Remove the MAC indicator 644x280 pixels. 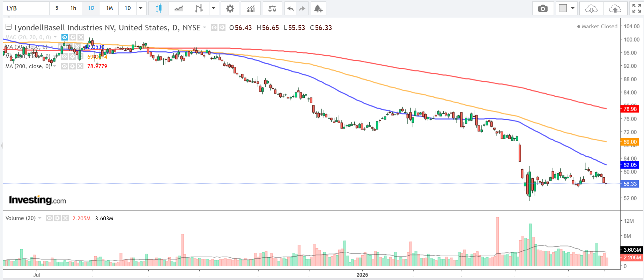pos(81,37)
